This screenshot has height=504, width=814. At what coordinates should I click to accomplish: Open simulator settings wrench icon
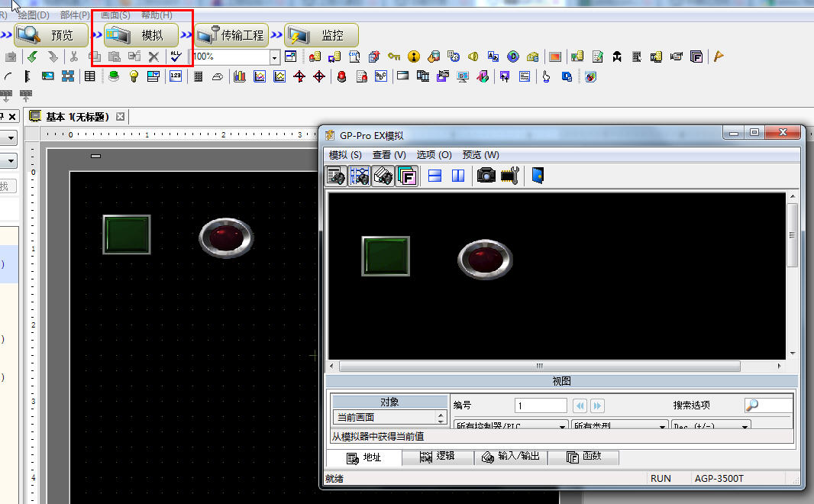coord(509,176)
